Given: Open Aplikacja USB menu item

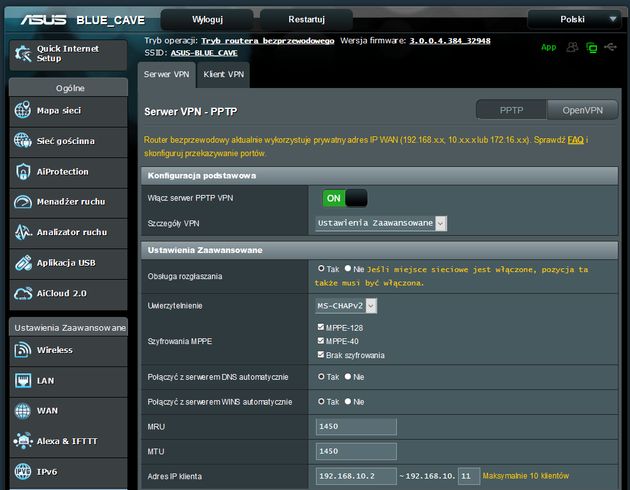Looking at the screenshot, I should point(68,263).
